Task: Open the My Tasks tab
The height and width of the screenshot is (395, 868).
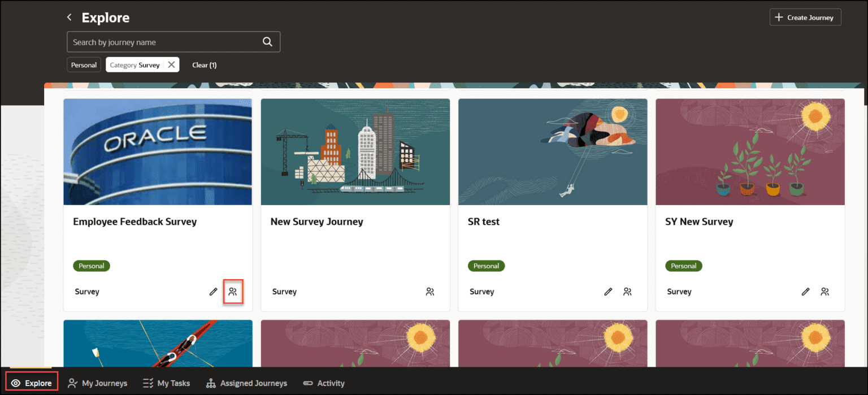Action: point(166,383)
